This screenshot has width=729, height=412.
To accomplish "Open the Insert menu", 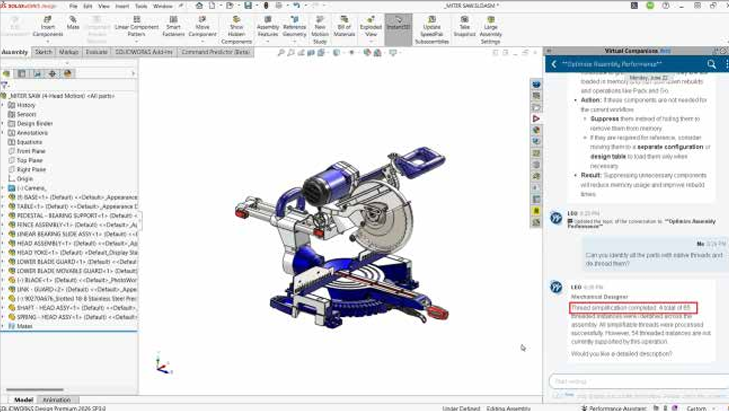I will [122, 6].
